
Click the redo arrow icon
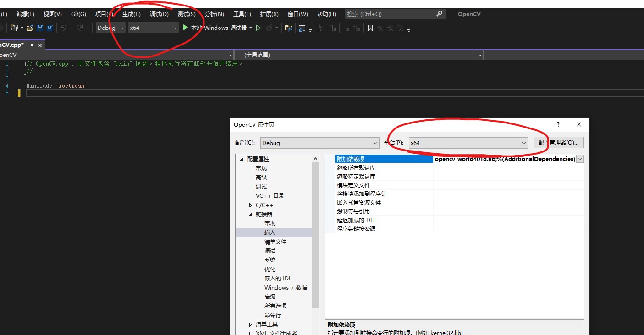80,28
